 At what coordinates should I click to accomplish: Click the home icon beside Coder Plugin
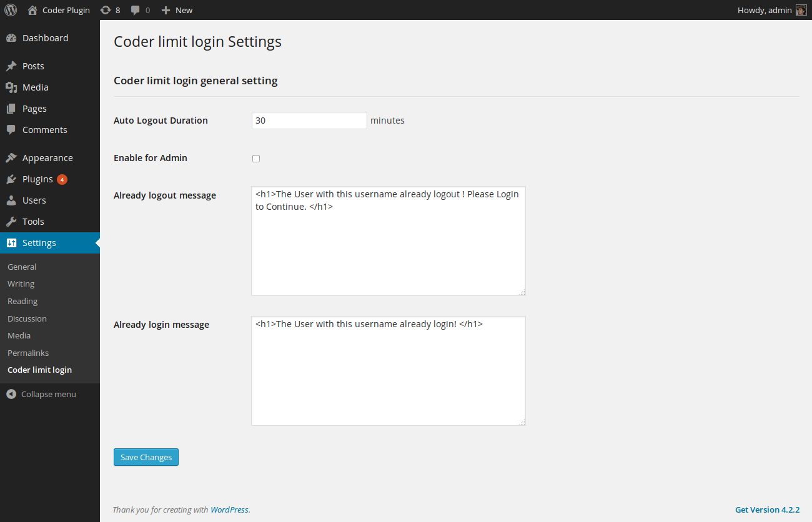(x=32, y=10)
